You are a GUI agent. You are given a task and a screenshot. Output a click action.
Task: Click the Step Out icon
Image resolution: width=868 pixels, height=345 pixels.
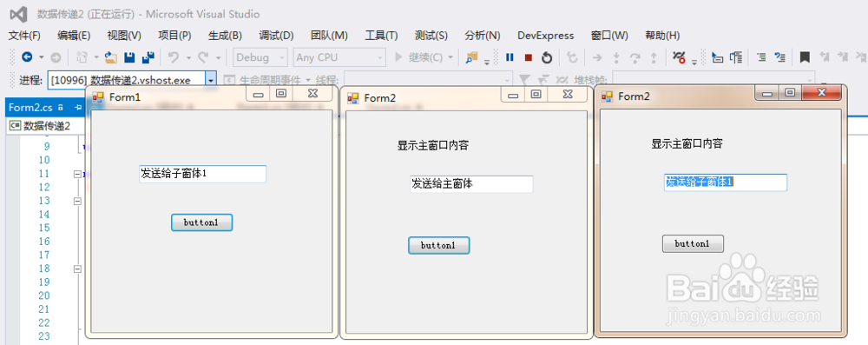click(654, 57)
